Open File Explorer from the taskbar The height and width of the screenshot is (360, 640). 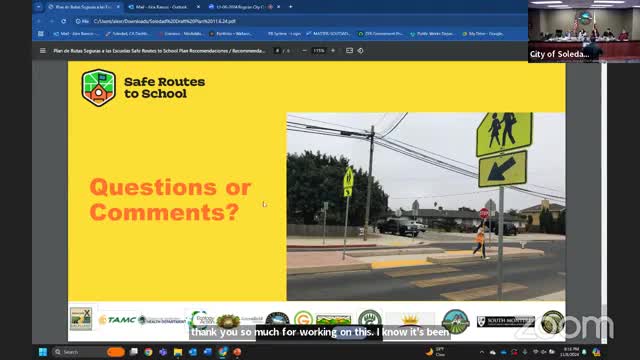(178, 352)
